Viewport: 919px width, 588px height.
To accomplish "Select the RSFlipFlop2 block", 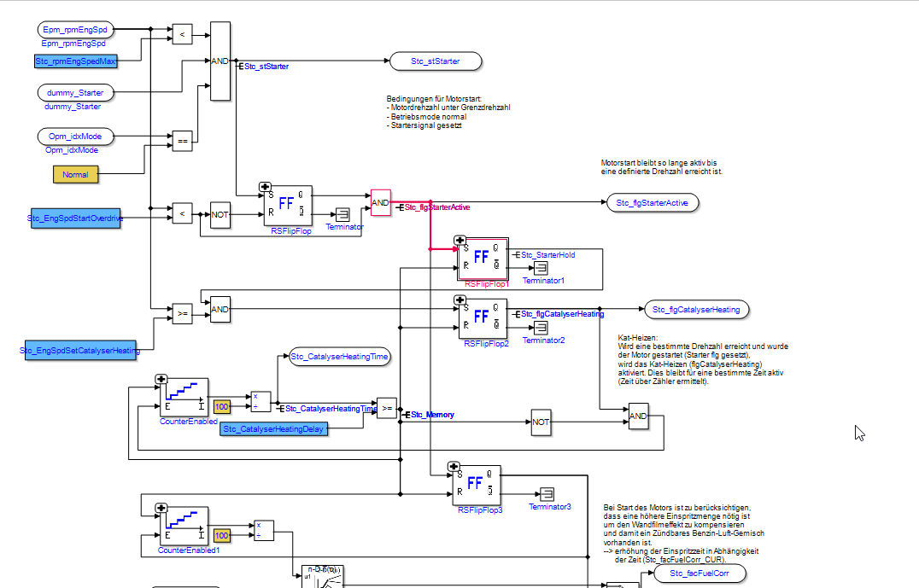I will 483,318.
